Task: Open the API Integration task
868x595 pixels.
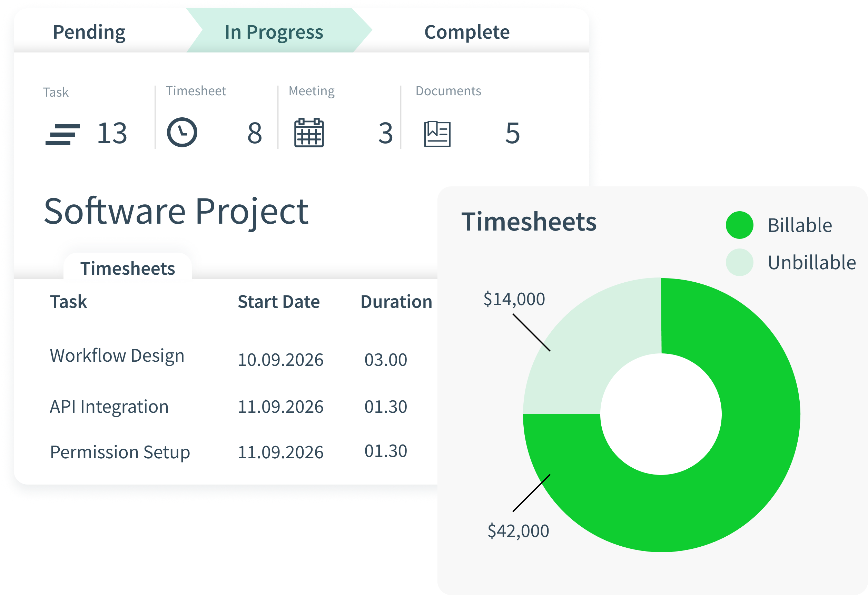Action: coord(109,406)
